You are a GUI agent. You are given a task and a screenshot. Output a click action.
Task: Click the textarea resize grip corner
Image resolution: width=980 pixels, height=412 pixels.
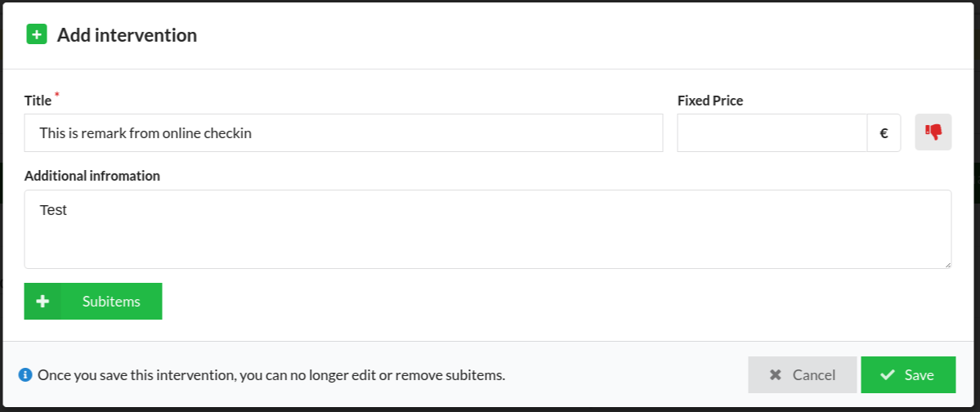coord(947,265)
